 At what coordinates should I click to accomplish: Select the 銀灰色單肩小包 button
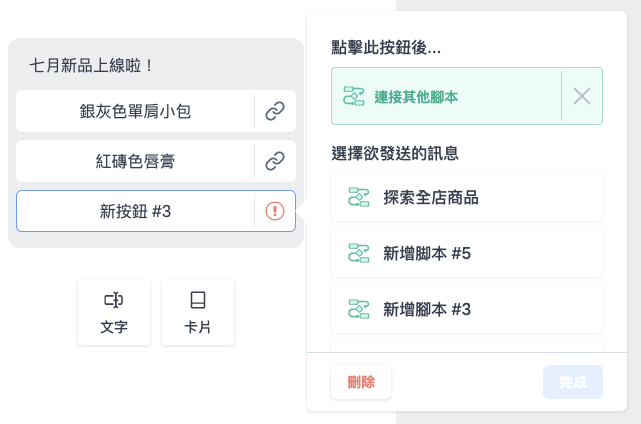pyautogui.click(x=135, y=111)
